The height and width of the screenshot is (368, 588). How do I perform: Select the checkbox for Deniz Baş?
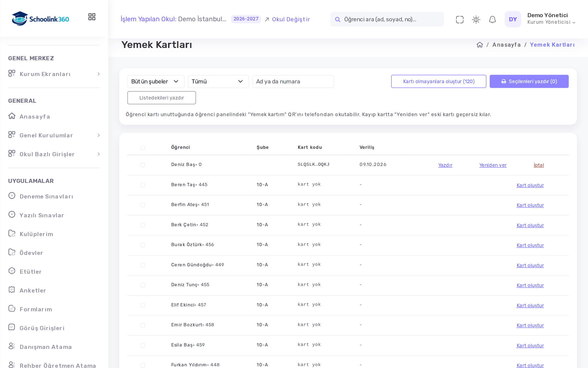click(x=143, y=165)
